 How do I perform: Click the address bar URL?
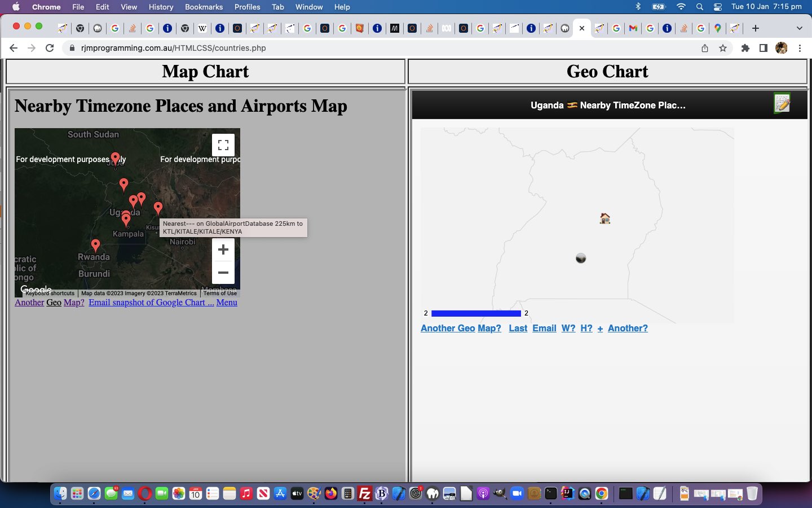(x=173, y=48)
